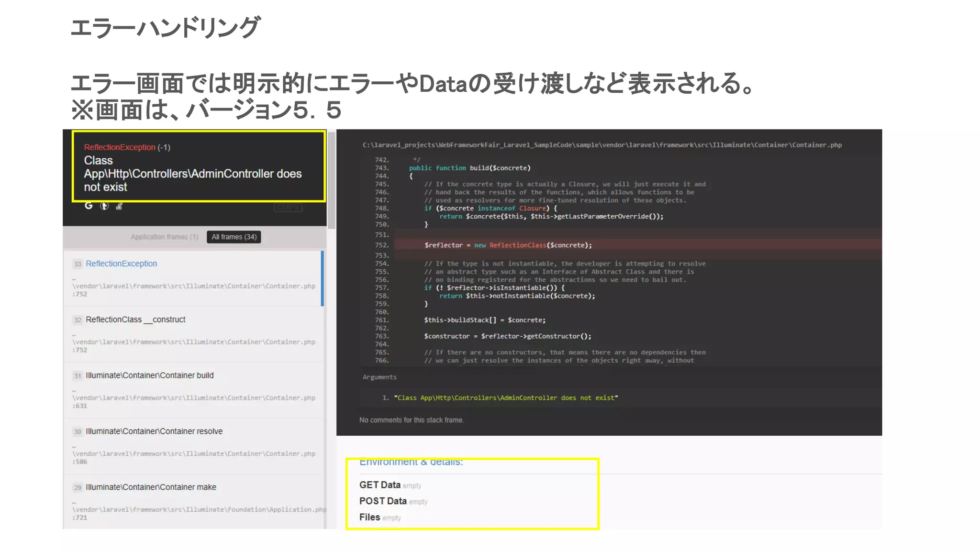
Task: Click the faint COPY button
Action: 288,207
